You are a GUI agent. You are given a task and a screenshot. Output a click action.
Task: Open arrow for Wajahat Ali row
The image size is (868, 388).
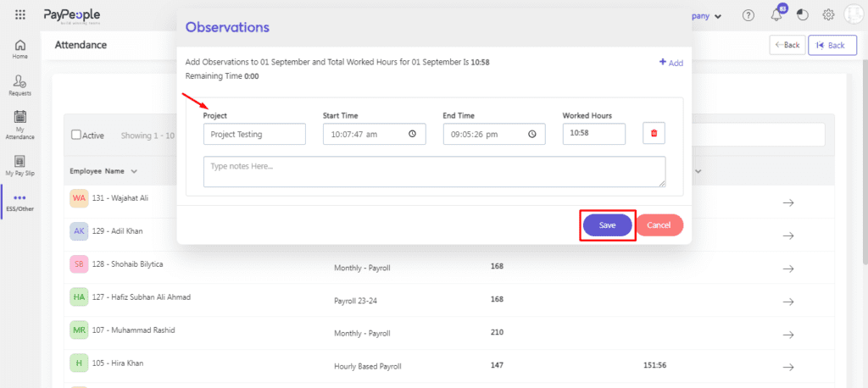[788, 202]
